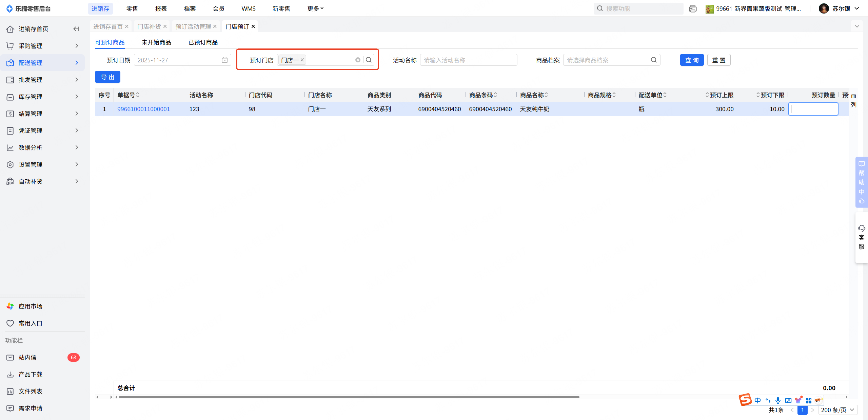Remove the 门店一 tag from 预订门店
868x420 pixels.
[x=302, y=60]
